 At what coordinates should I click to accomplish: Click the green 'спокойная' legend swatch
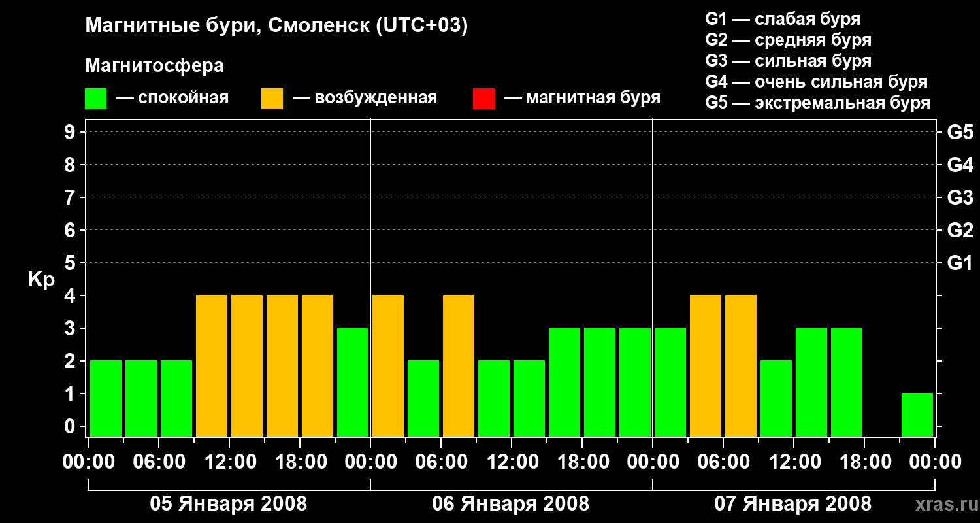pos(95,99)
